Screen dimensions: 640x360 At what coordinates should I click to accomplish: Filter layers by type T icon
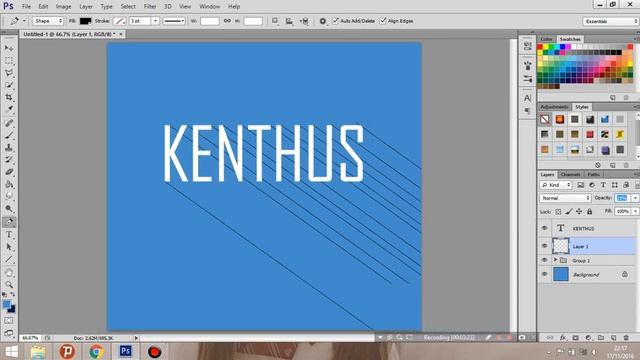603,185
